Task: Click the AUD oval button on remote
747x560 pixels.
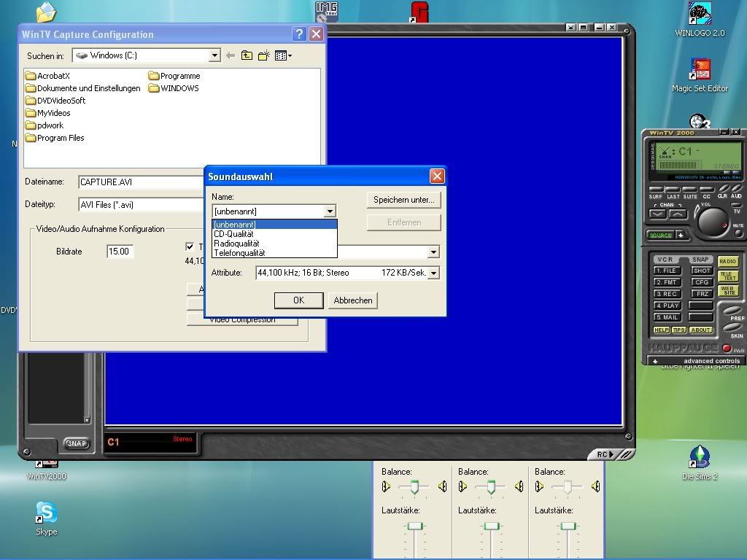Action: pyautogui.click(x=737, y=188)
